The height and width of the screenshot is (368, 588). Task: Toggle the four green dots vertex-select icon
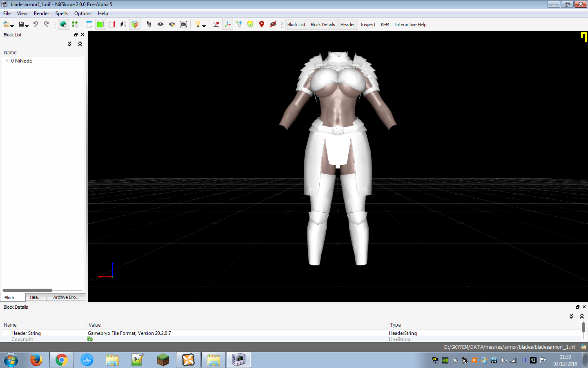point(75,25)
